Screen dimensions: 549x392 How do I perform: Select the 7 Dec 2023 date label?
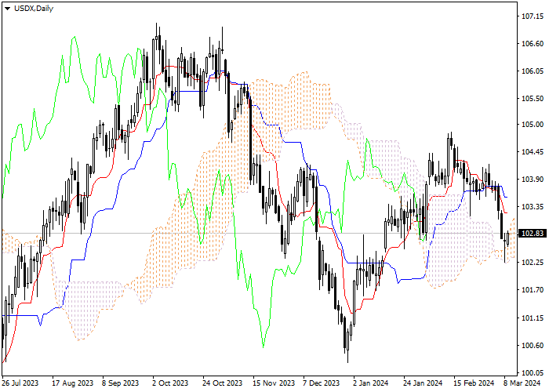pos(322,383)
